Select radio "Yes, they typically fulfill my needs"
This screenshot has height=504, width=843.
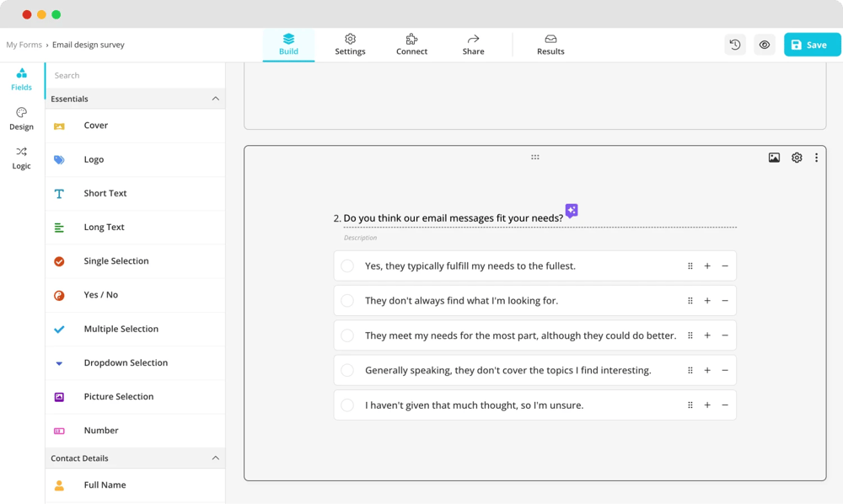coord(347,266)
